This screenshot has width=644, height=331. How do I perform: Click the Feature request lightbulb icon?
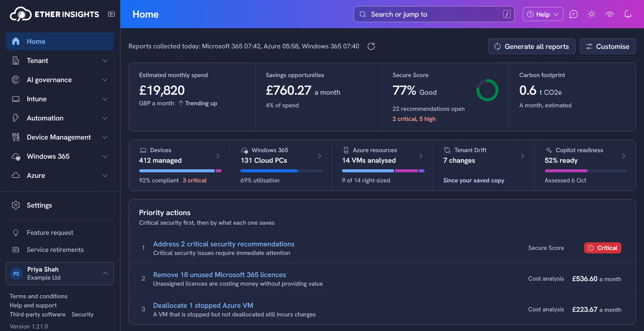(16, 232)
